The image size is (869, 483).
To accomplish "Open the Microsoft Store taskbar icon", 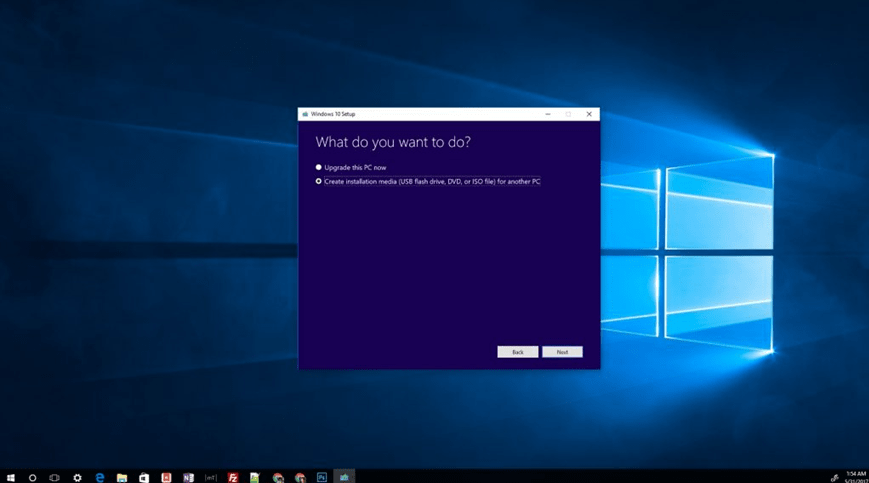I will [x=144, y=477].
